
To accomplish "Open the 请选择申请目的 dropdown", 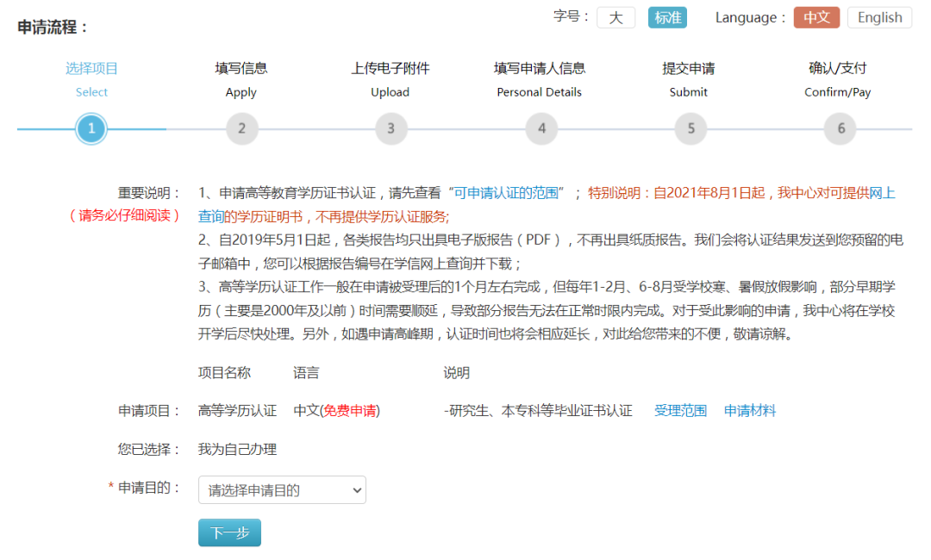I will (x=282, y=490).
